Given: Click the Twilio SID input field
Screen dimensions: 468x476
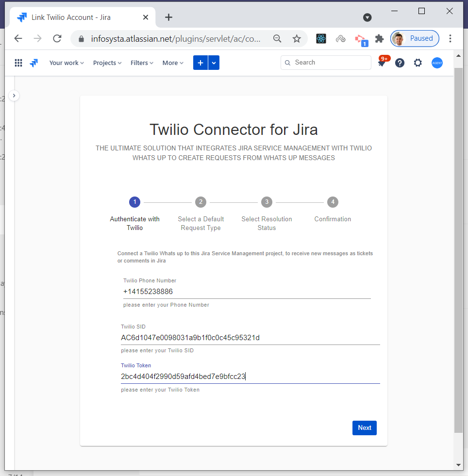Looking at the screenshot, I should tap(250, 338).
